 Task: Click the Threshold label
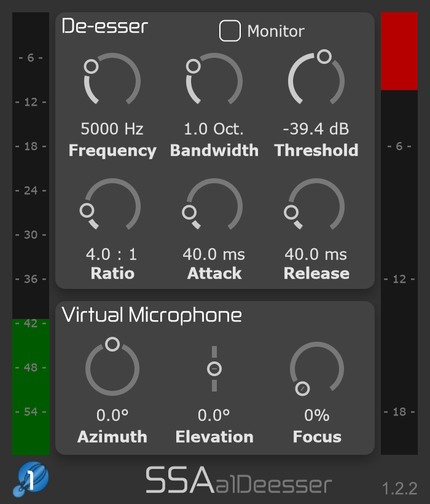tap(316, 150)
